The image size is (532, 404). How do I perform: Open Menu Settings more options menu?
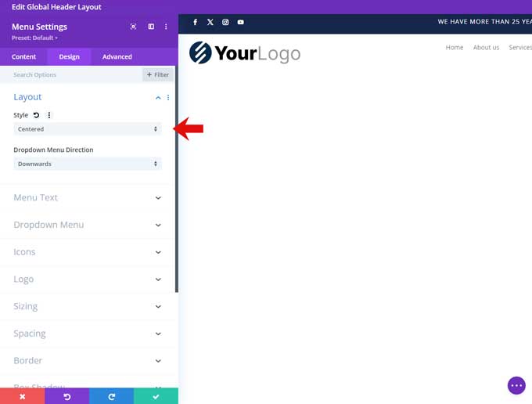click(x=166, y=27)
